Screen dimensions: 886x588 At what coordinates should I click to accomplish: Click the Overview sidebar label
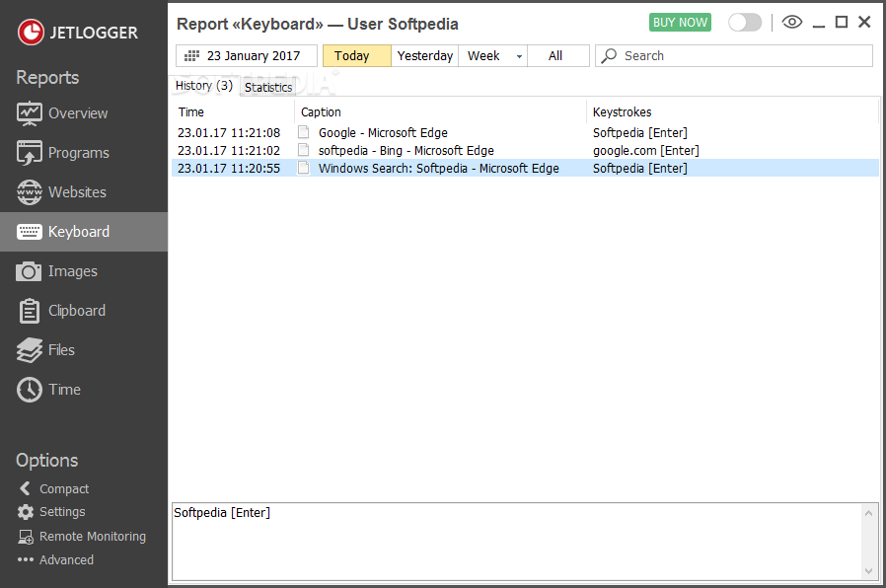[78, 113]
